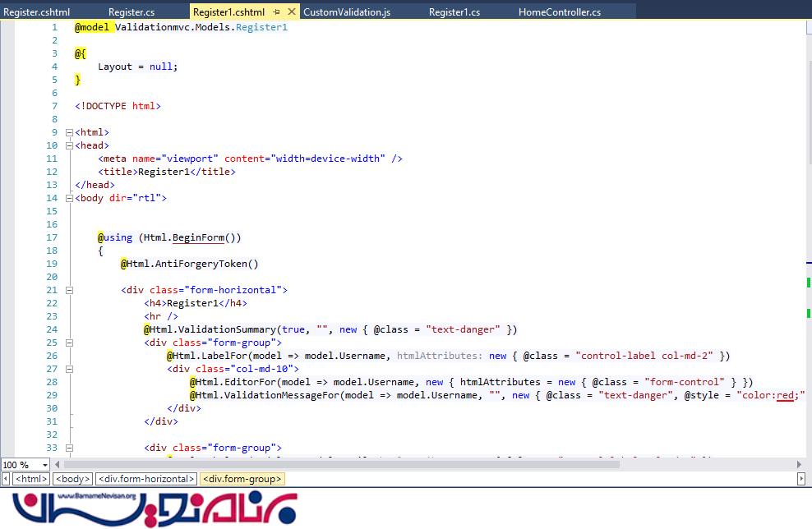Select <body> in the tag breadcrumb
Image resolution: width=812 pixels, height=529 pixels.
coord(73,479)
